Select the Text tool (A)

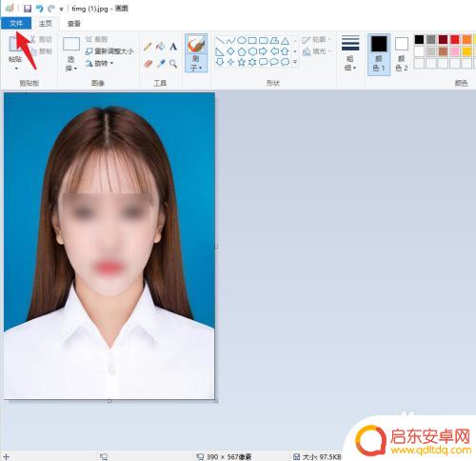point(173,47)
